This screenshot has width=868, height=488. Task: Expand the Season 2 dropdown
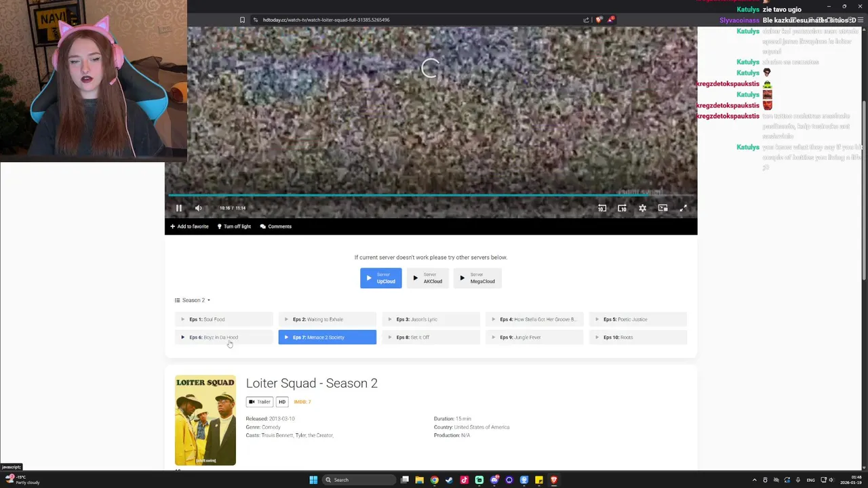[x=193, y=300]
